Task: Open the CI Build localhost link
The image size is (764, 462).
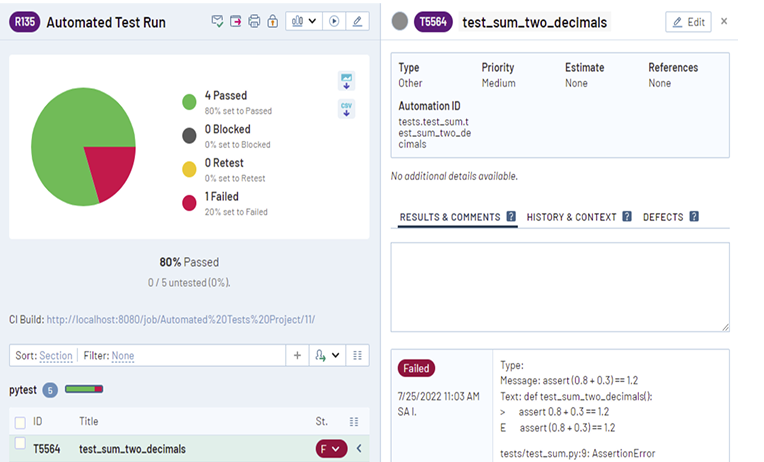Action: 181,319
